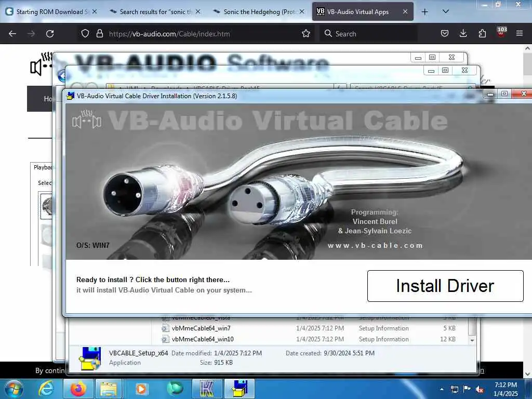Open the tracking protection shield icon

(85, 34)
